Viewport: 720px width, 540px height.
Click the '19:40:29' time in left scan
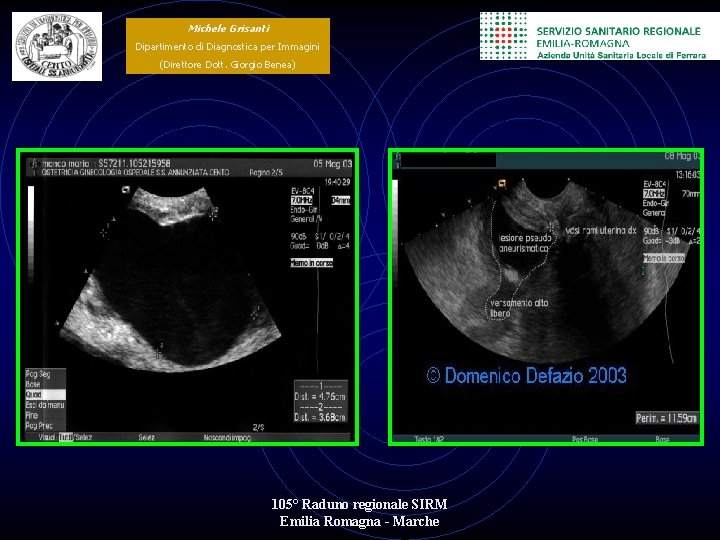pyautogui.click(x=338, y=182)
